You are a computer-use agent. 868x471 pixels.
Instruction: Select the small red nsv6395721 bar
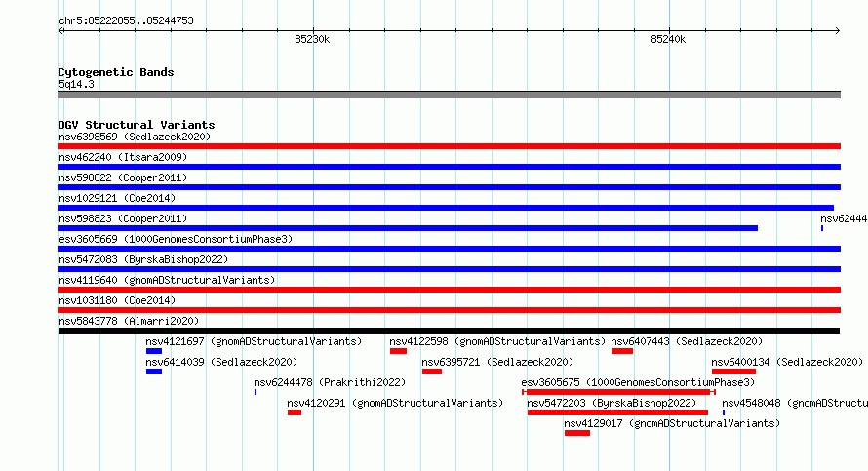pos(432,372)
